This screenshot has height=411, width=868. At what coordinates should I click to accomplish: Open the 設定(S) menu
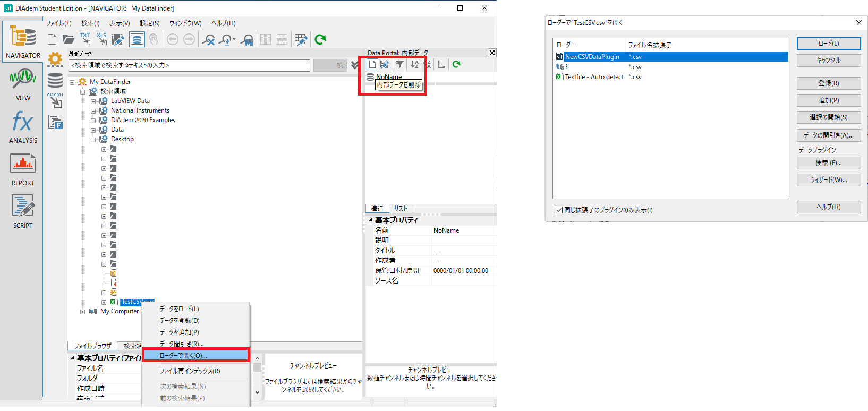point(150,23)
